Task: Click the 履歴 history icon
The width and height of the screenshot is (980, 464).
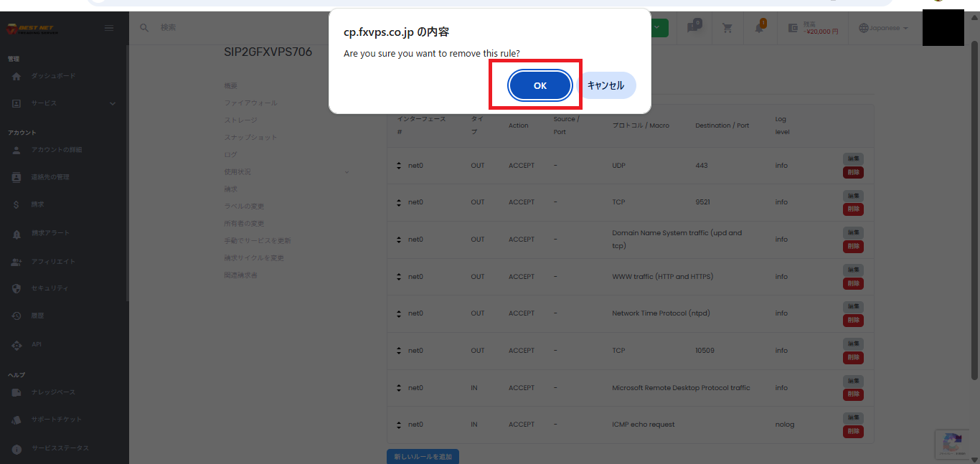Action: pos(17,316)
